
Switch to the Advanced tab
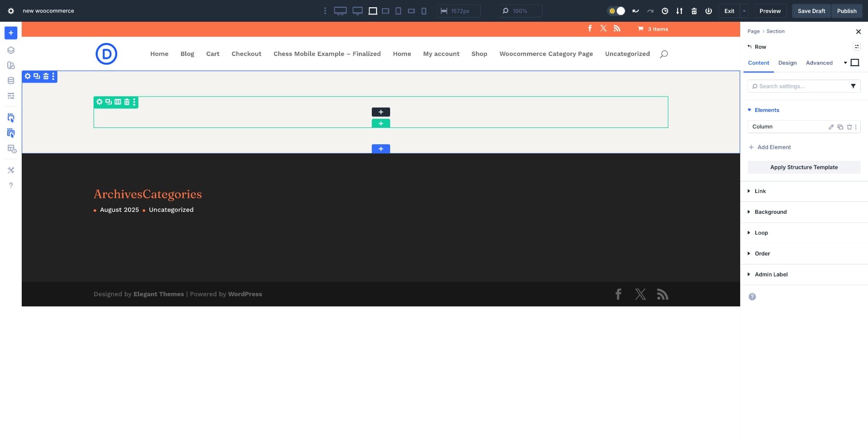pyautogui.click(x=819, y=63)
